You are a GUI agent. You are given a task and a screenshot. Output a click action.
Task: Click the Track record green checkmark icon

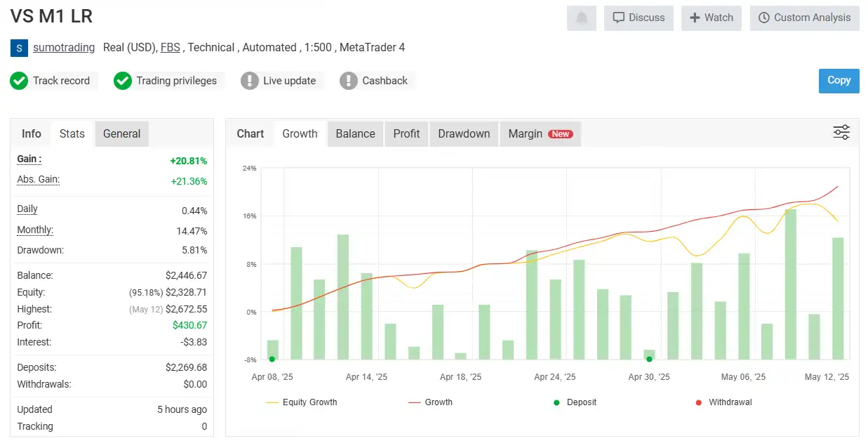19,81
